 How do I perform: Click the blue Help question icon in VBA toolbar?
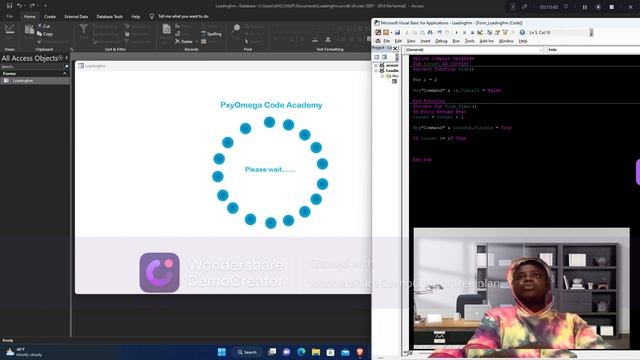522,32
